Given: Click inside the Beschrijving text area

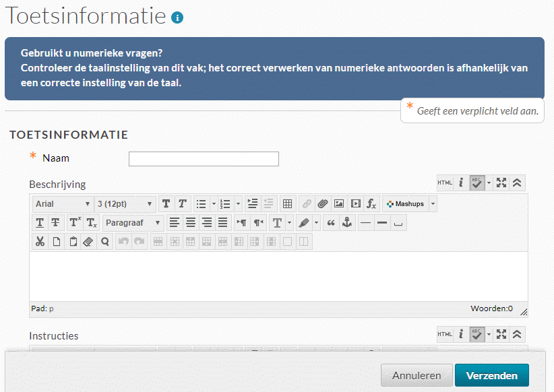Looking at the screenshot, I should 278,276.
